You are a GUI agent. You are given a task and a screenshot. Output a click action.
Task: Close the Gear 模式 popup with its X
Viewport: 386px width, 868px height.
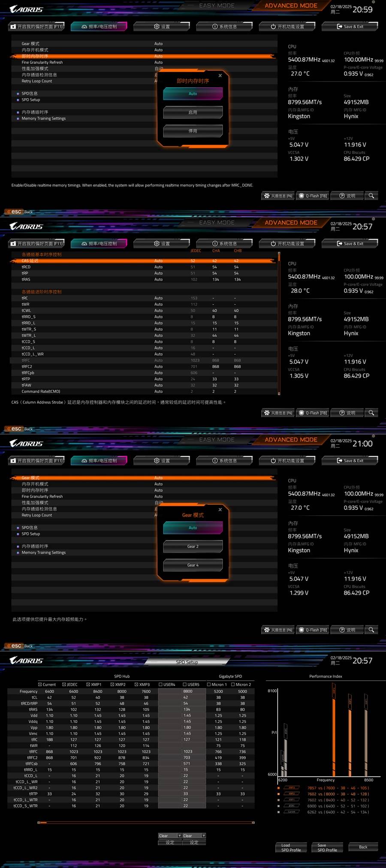coord(220,510)
